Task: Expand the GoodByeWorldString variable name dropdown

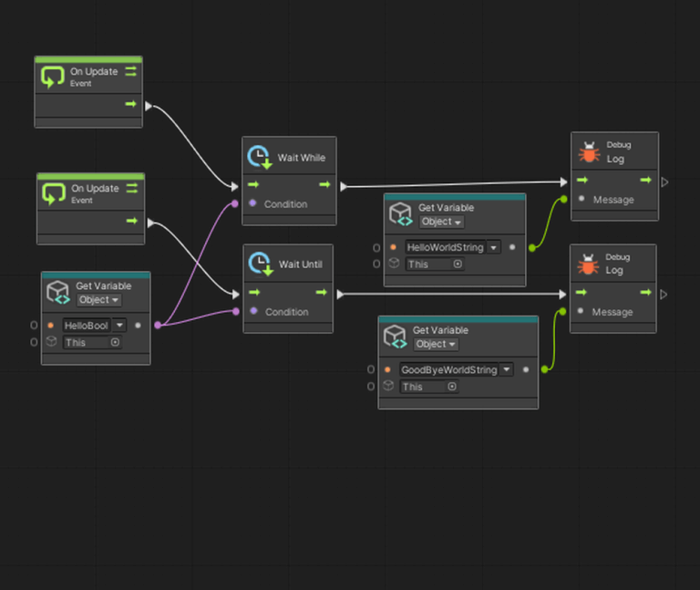Action: point(506,369)
